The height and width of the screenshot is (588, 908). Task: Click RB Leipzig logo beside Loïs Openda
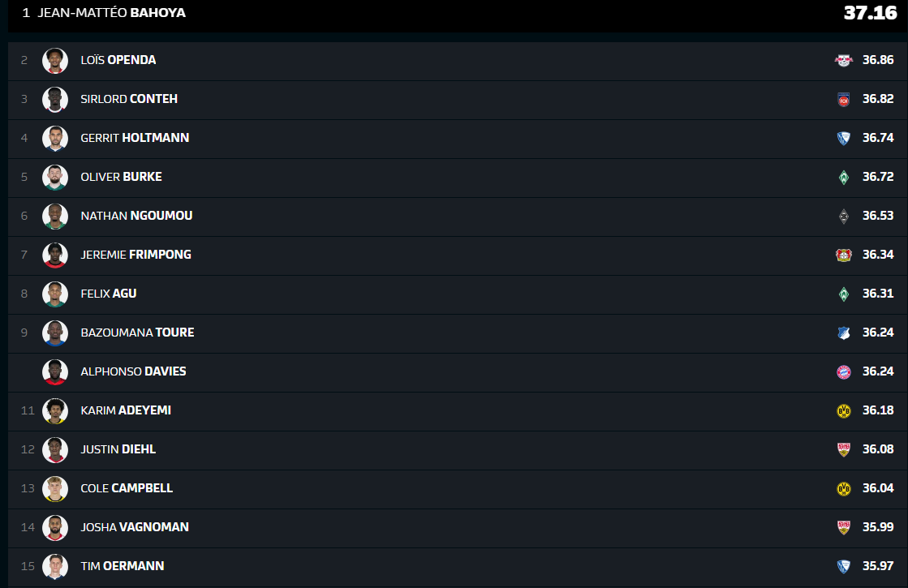844,61
